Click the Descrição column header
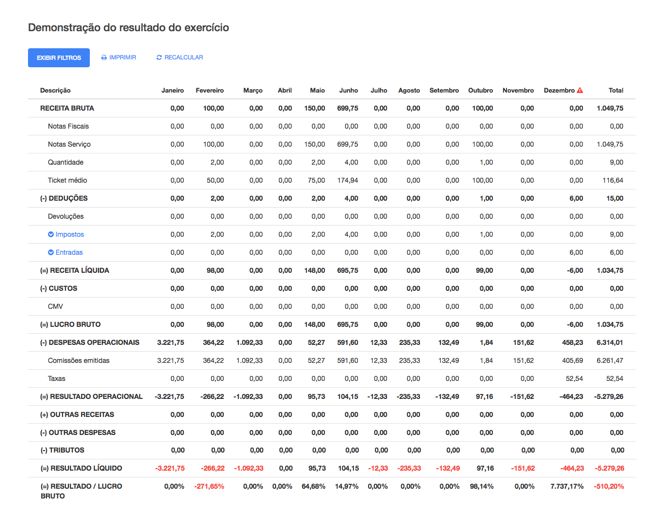 point(55,91)
